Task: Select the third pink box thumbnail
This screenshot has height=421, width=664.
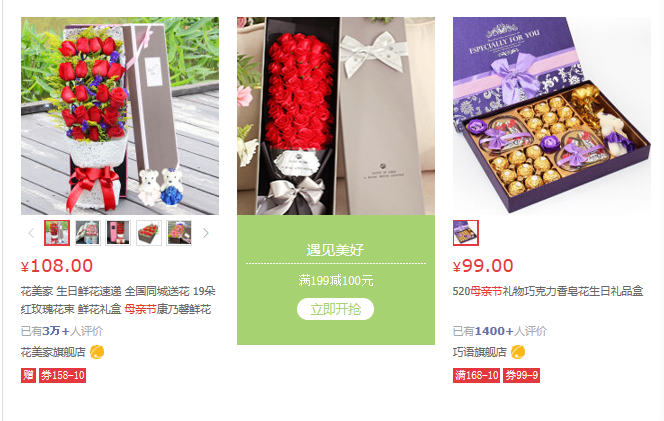Action: (118, 233)
